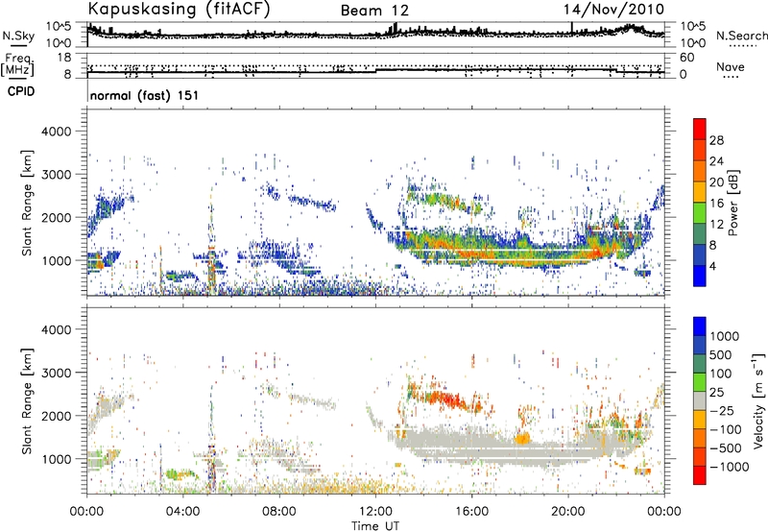Image resolution: width=768 pixels, height=532 pixels.
Task: Click the left '10^5' noise axis tick
Action: click(59, 26)
